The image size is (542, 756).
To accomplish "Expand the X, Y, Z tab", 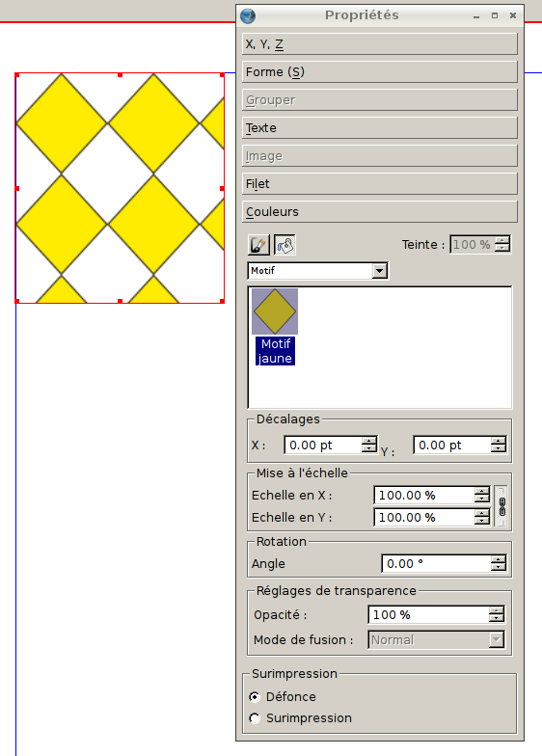I will tap(380, 44).
